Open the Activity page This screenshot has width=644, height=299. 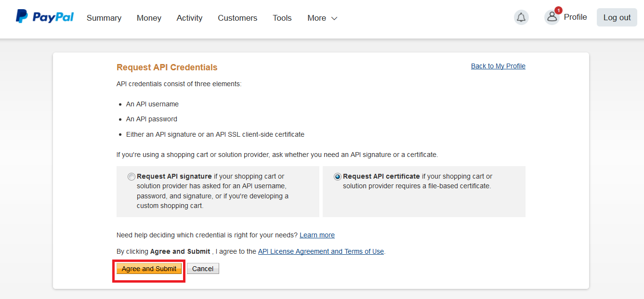pyautogui.click(x=189, y=18)
